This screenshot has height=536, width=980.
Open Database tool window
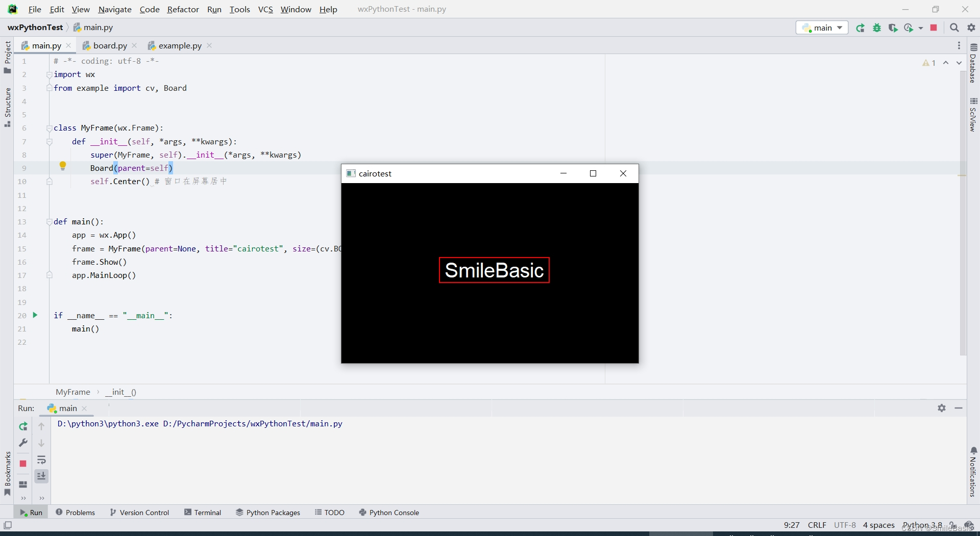pos(973,63)
